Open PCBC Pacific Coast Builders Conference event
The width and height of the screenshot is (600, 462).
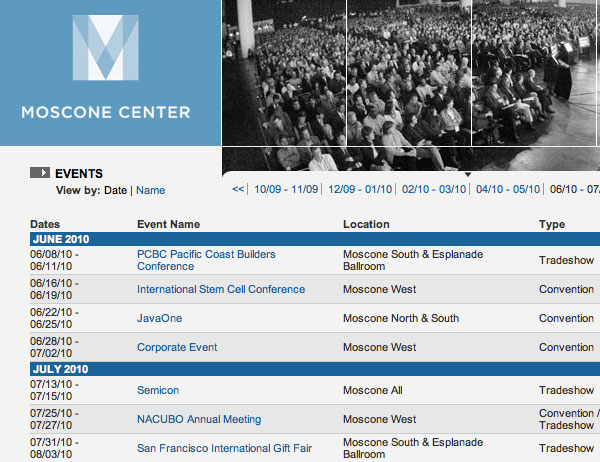pos(206,260)
